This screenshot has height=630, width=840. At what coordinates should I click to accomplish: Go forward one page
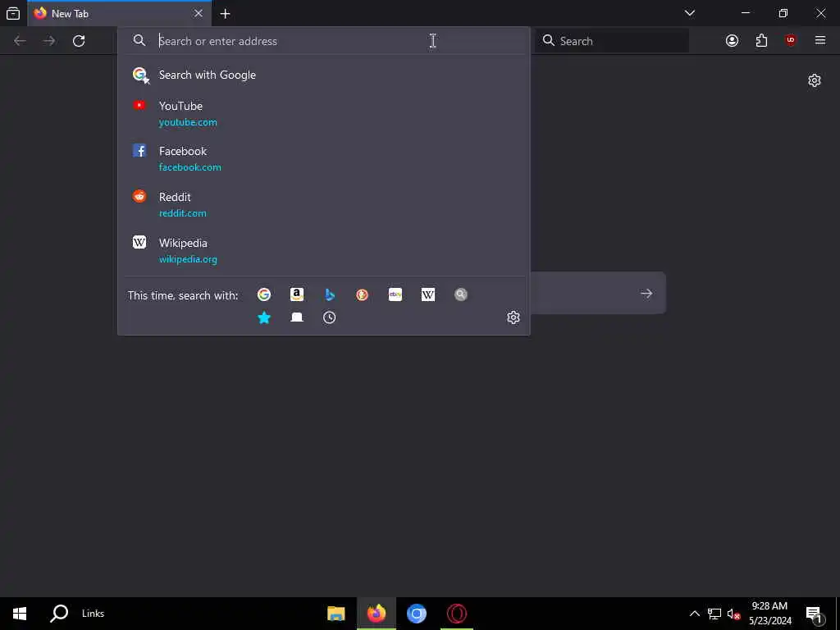point(49,41)
